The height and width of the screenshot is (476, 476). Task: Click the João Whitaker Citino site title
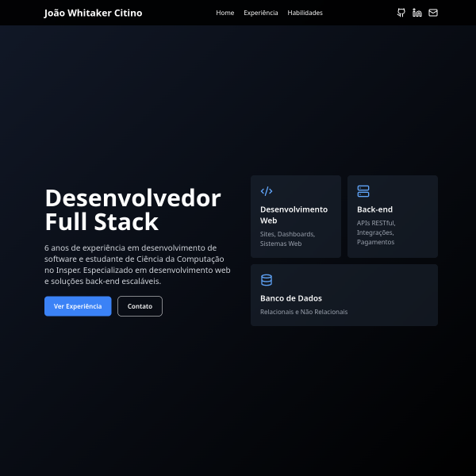tap(93, 13)
